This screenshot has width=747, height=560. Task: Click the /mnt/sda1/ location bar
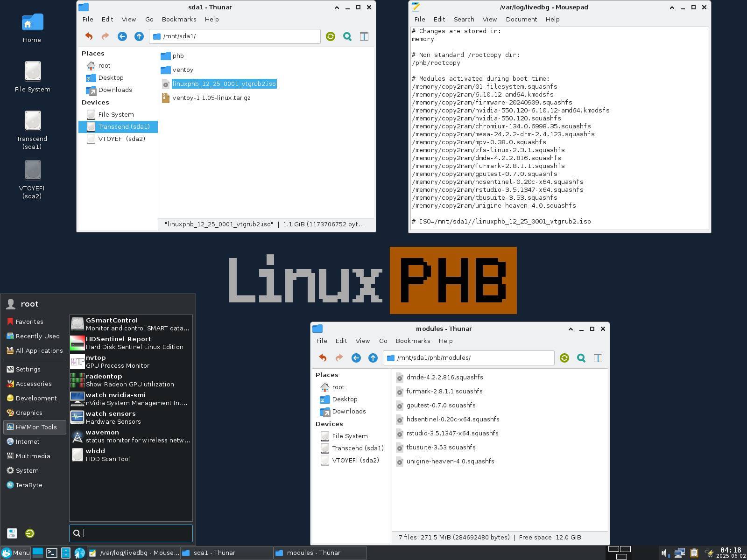tap(235, 36)
